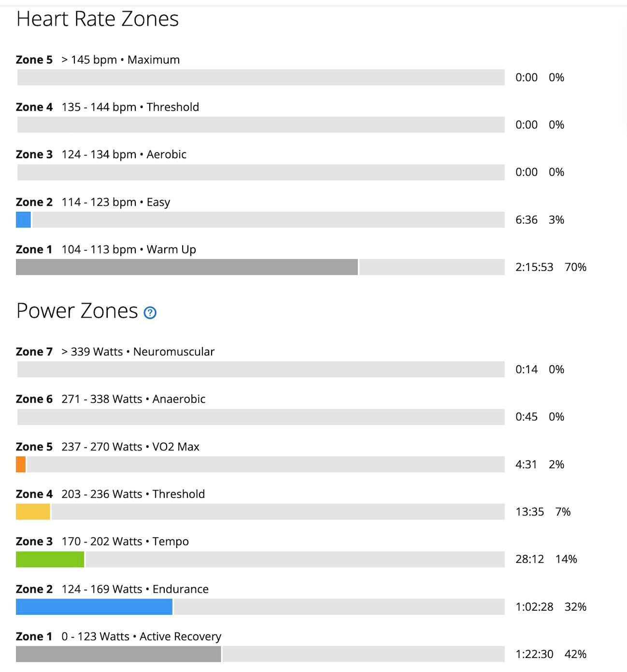The image size is (627, 672).
Task: Click the Zone 7 Neuromuscular label
Action: (115, 352)
